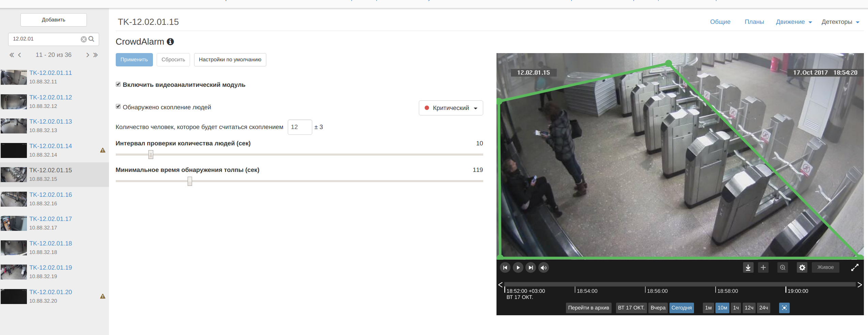This screenshot has width=868, height=335.
Task: Click the minimum crowd time slider handle
Action: tap(190, 181)
